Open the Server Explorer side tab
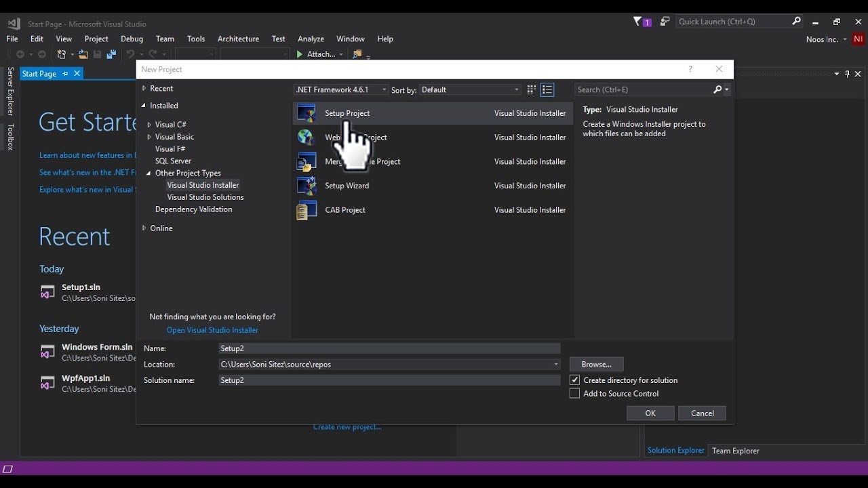This screenshot has height=488, width=868. pyautogui.click(x=9, y=91)
